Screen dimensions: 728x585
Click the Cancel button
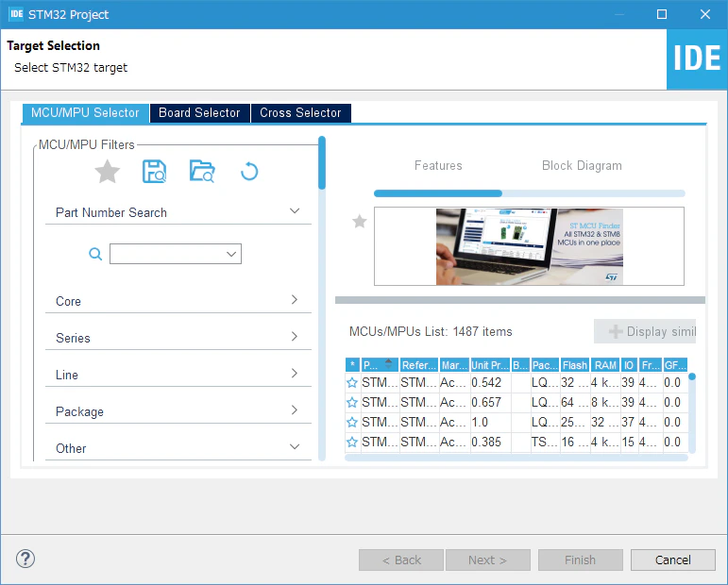pyautogui.click(x=672, y=560)
